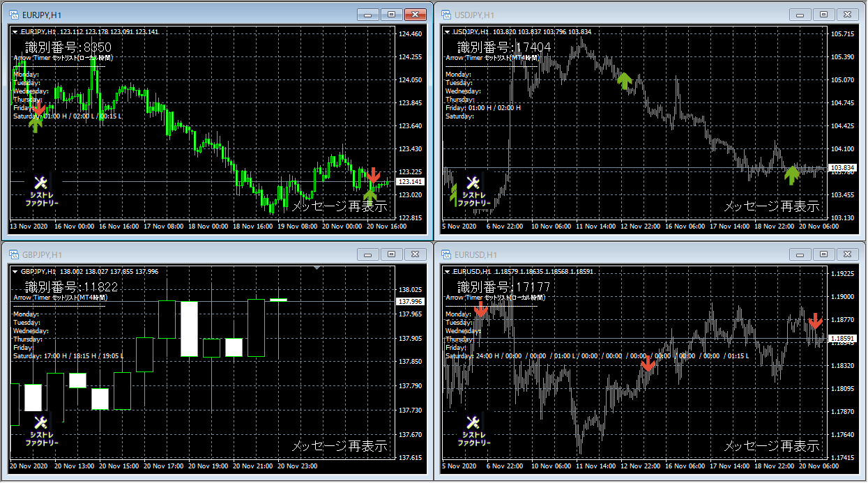Click the 137.996 current price label in GBPJPY
The image size is (868, 483).
pyautogui.click(x=411, y=302)
